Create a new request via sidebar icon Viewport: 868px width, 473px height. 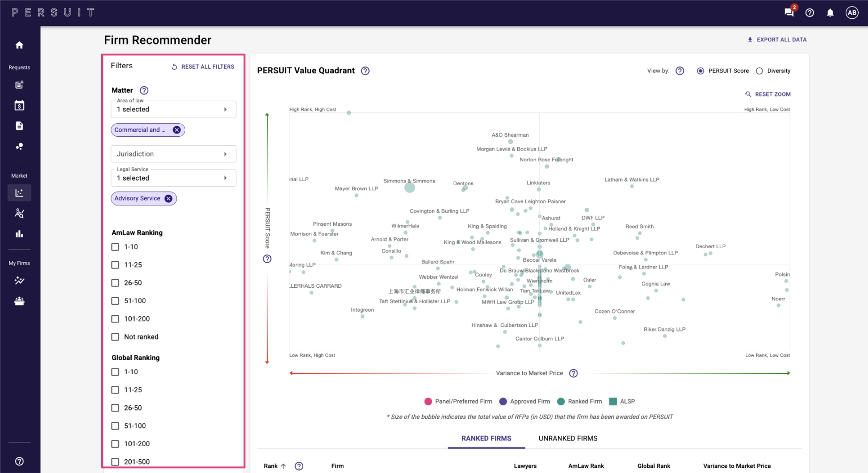[x=19, y=85]
